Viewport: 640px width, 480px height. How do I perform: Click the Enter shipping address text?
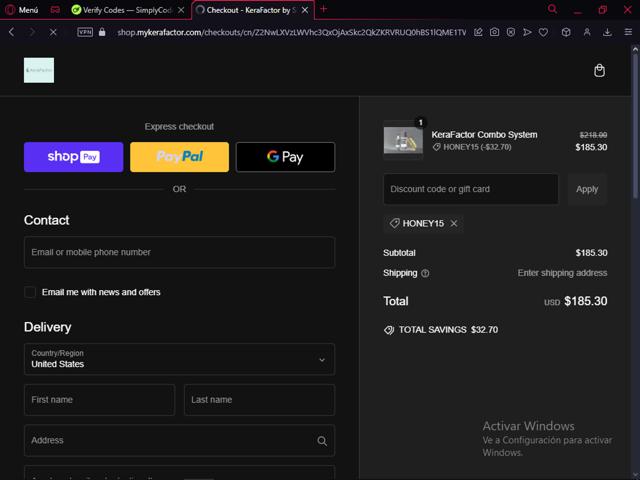[x=562, y=273]
